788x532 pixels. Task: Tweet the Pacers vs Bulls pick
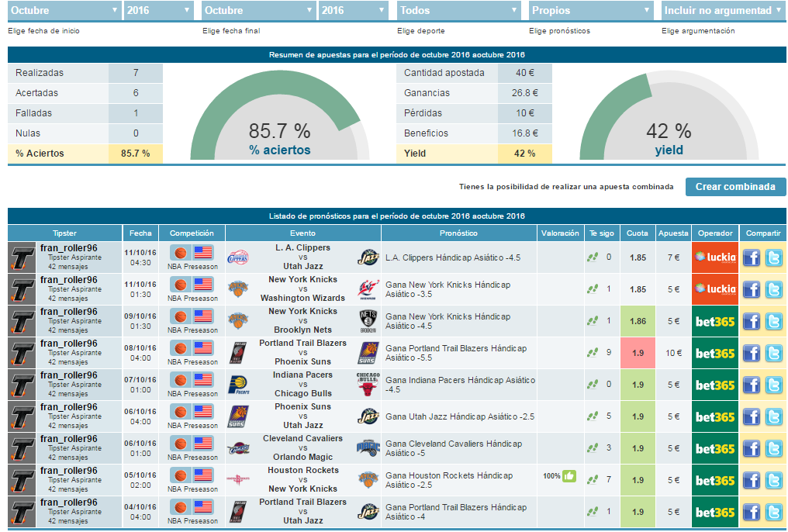pos(774,385)
